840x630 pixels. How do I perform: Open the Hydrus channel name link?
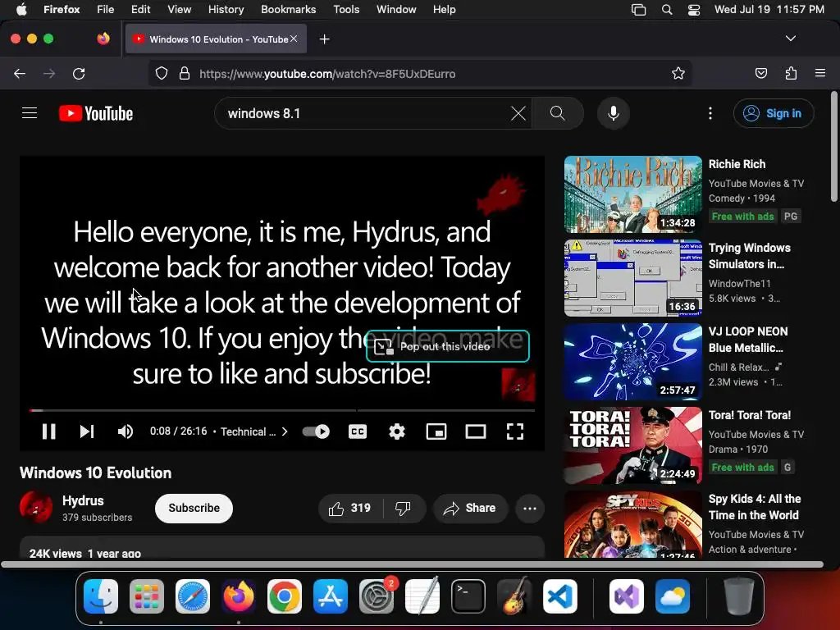coord(83,500)
